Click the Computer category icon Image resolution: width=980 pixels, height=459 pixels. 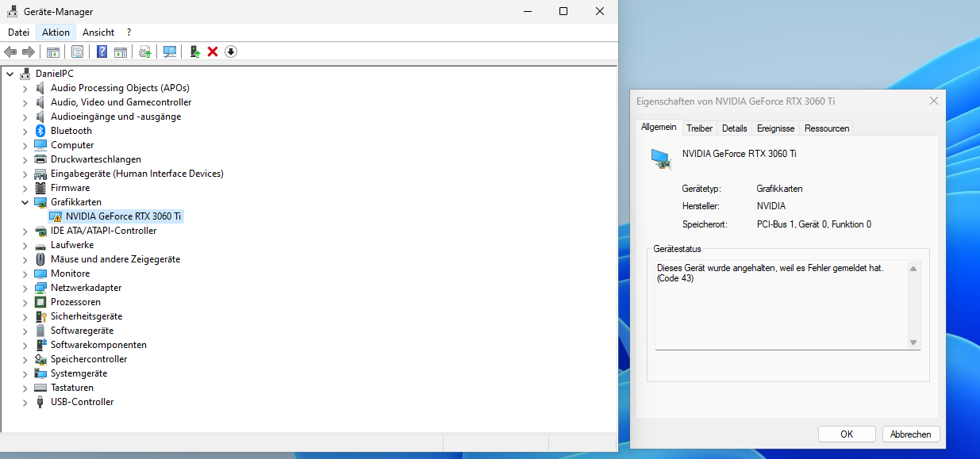tap(40, 145)
